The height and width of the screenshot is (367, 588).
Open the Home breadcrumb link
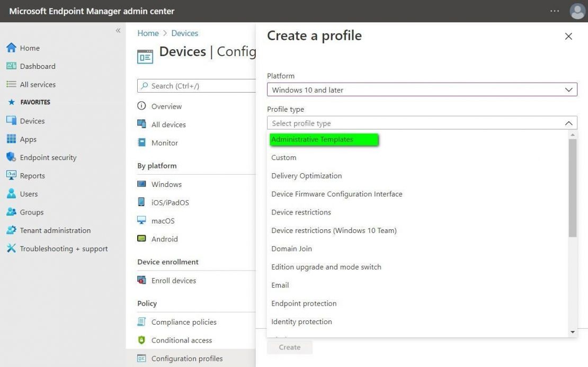click(x=147, y=33)
